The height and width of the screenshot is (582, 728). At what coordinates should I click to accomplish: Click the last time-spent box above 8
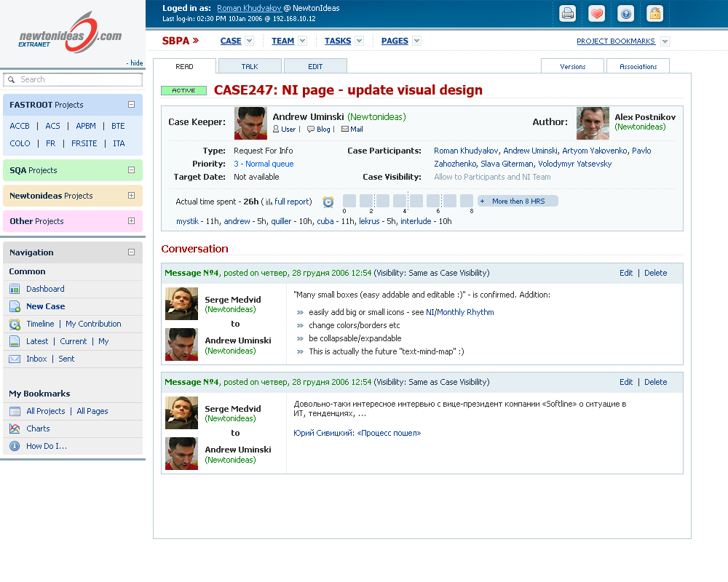click(466, 201)
